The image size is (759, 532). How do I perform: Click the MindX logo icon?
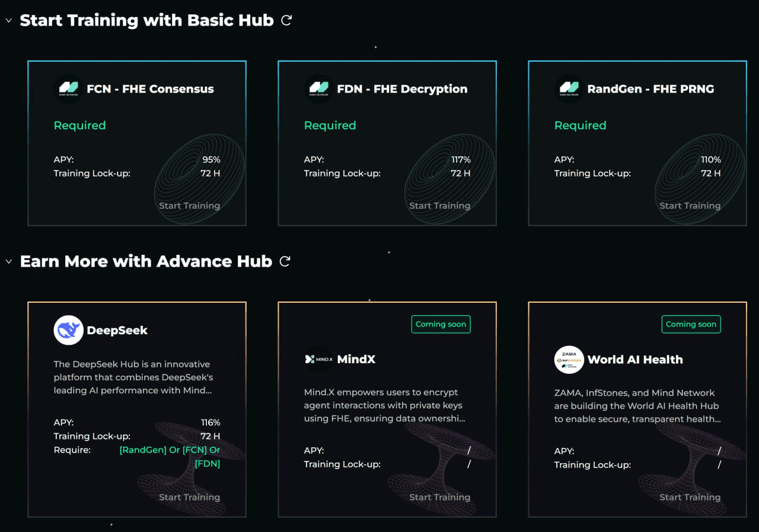pyautogui.click(x=318, y=359)
